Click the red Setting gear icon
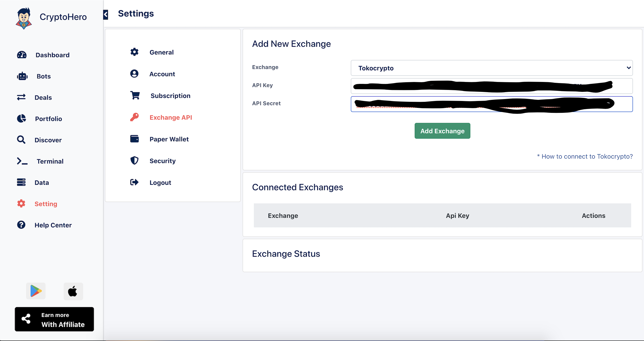Viewport: 644px width, 341px height. click(x=21, y=204)
